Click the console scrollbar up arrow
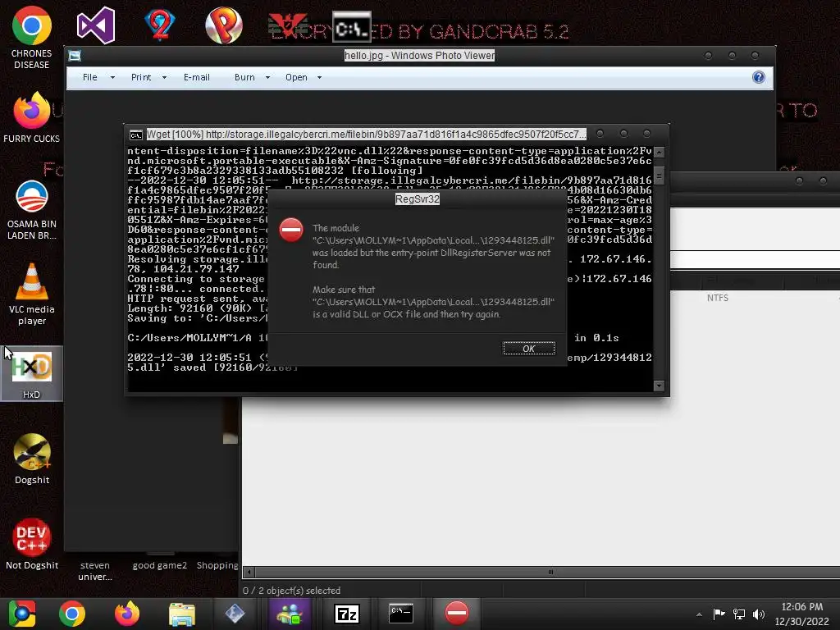 (659, 152)
